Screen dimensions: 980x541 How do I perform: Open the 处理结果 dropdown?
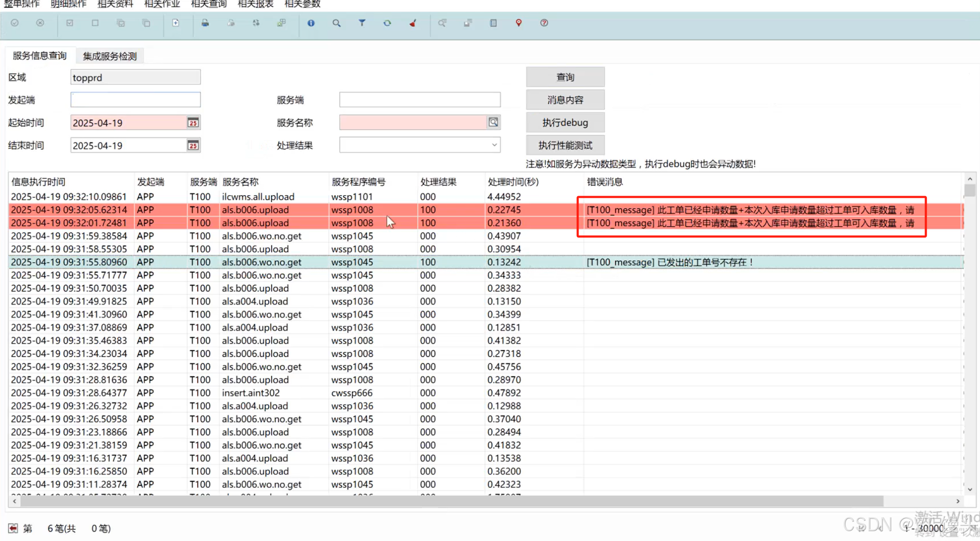(493, 145)
